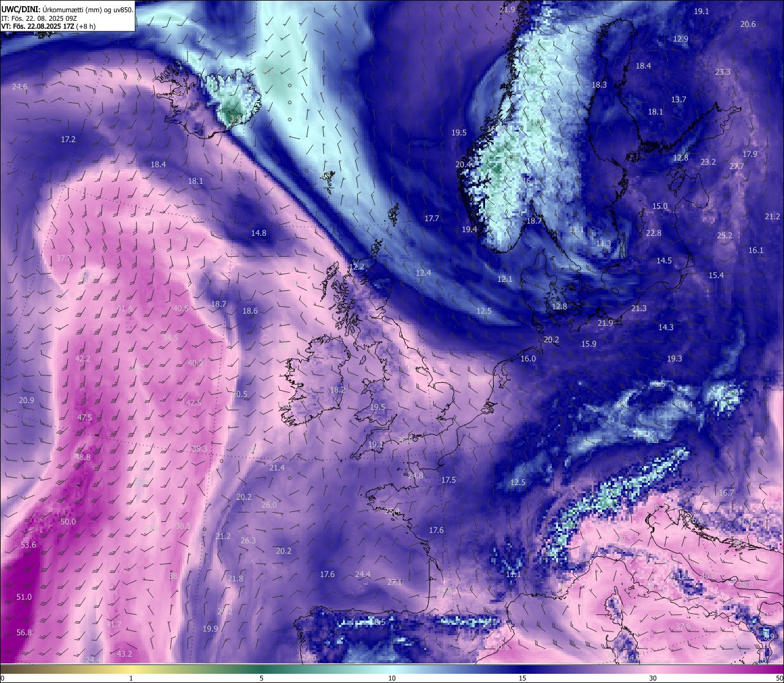Click the 10.4 value over central Europe

[685, 405]
